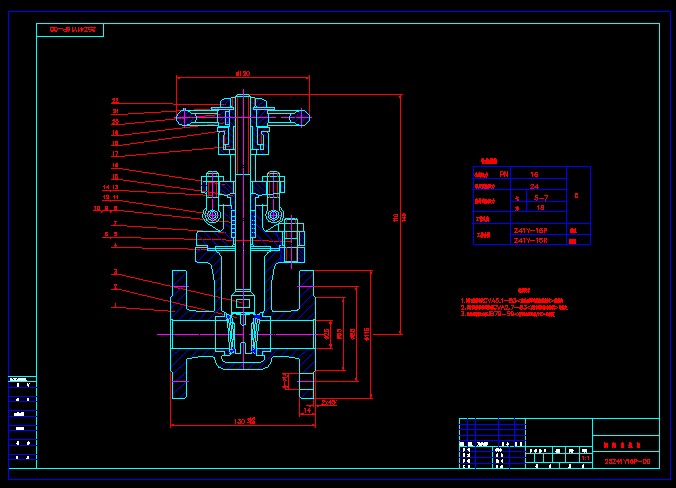Click the handwheel's left grip end
Screen dimensions: 676x488
184,118
